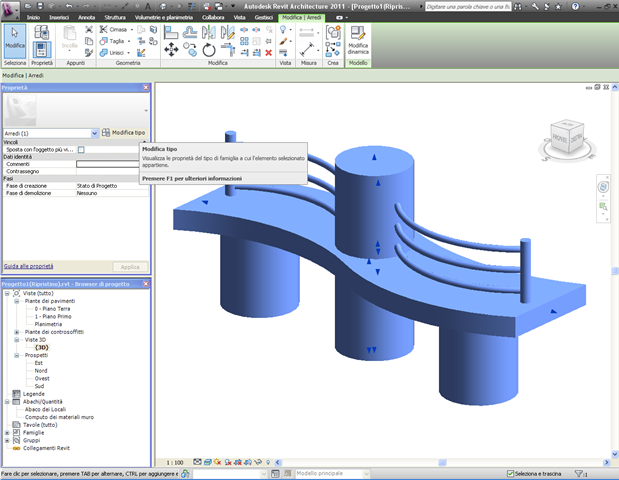Image resolution: width=619 pixels, height=480 pixels.
Task: Click the red X delete icon
Action: (268, 53)
